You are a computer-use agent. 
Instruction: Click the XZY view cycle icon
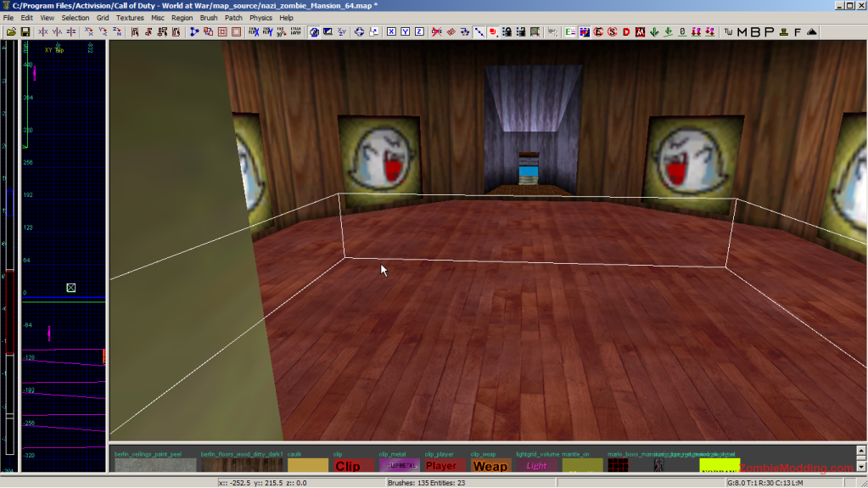342,32
